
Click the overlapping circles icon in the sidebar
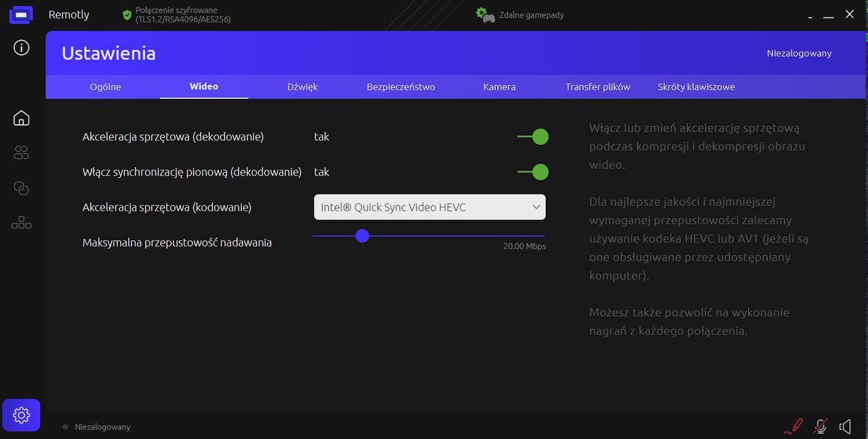point(22,188)
